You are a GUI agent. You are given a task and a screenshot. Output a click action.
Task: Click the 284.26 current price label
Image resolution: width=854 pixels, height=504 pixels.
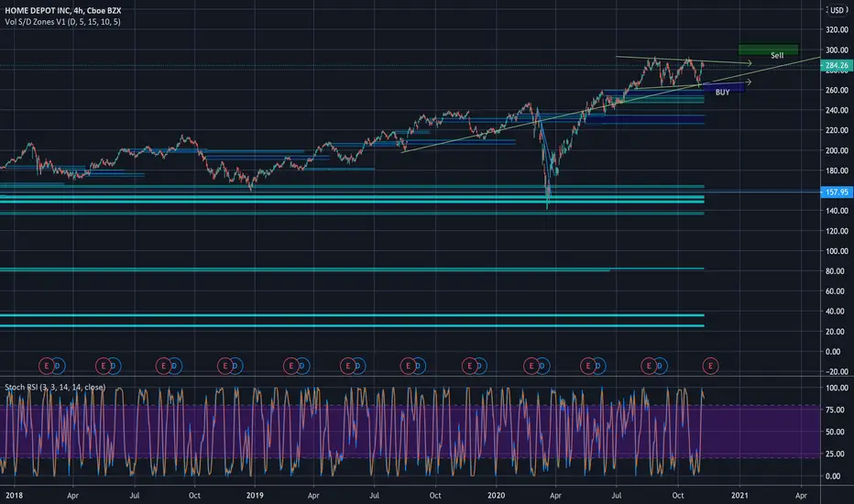click(x=837, y=65)
